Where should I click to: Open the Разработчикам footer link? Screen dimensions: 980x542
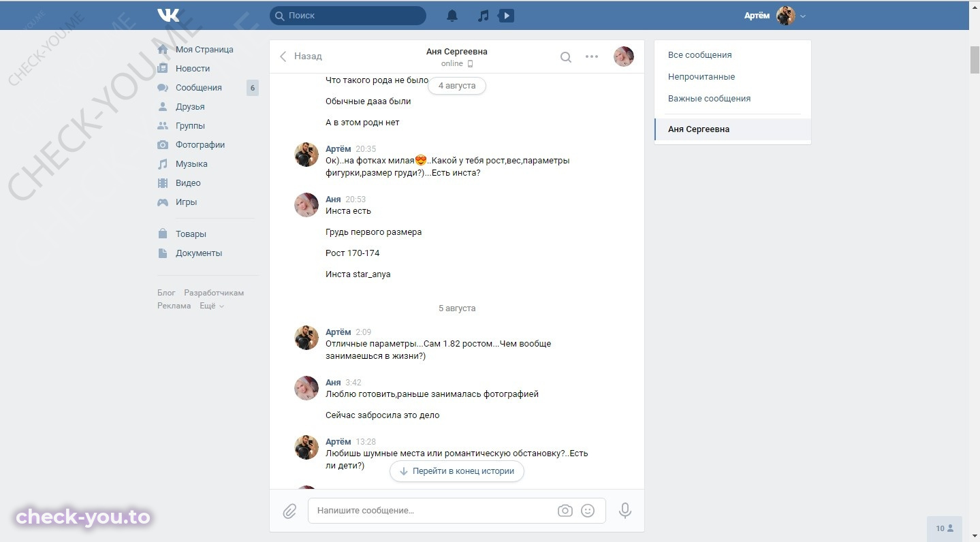tap(214, 293)
